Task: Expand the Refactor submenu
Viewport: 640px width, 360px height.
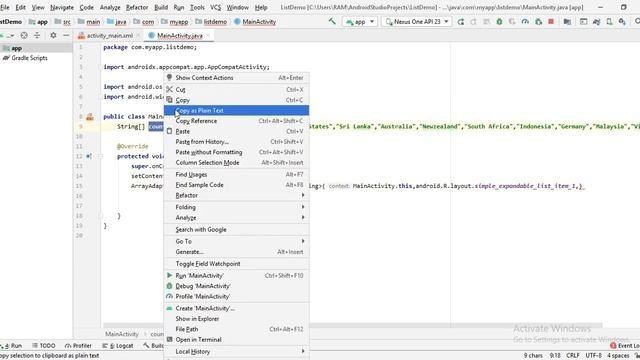Action: pyautogui.click(x=236, y=195)
